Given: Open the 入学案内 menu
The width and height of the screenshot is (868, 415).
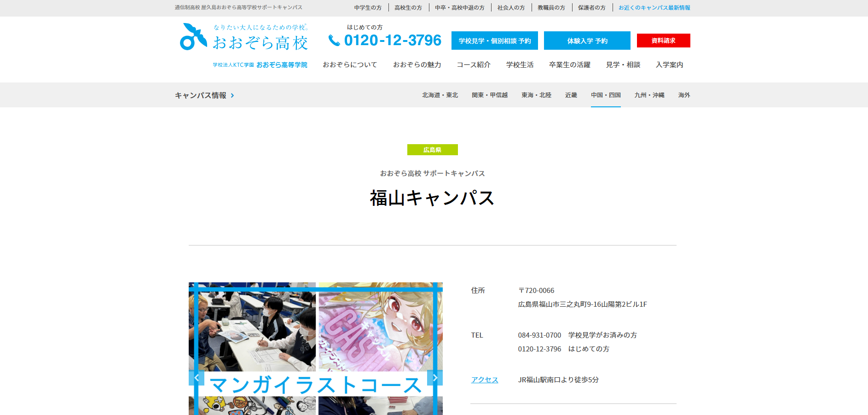Looking at the screenshot, I should pos(670,65).
